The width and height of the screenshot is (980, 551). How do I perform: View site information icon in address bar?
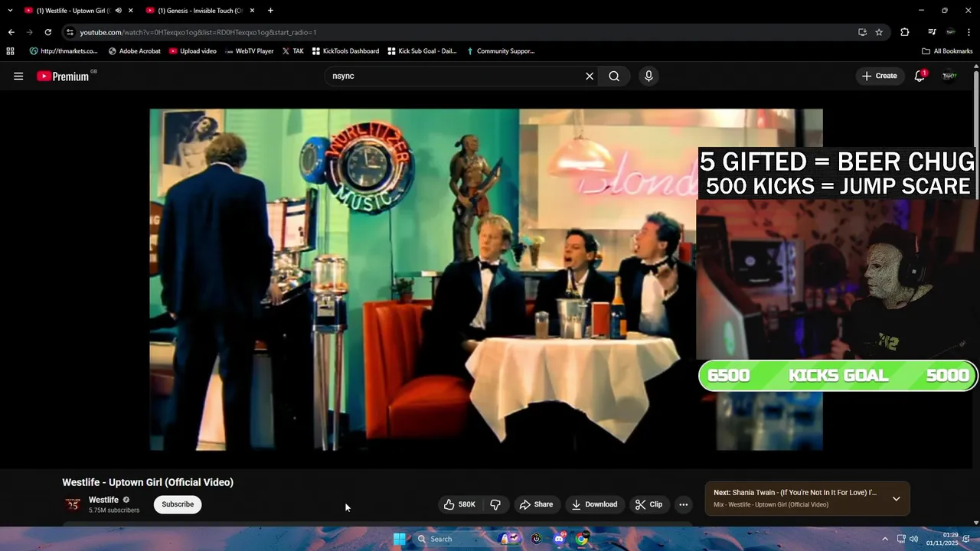pyautogui.click(x=70, y=32)
